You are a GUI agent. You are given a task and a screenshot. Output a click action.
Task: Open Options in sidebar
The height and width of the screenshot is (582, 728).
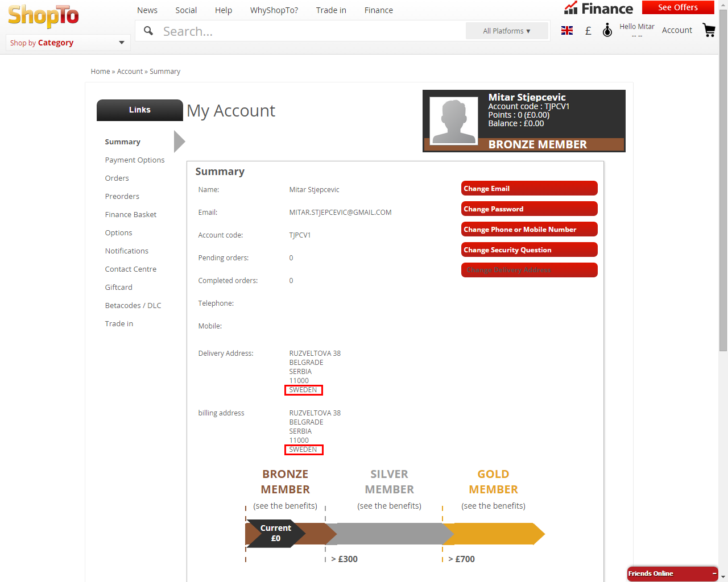(118, 233)
